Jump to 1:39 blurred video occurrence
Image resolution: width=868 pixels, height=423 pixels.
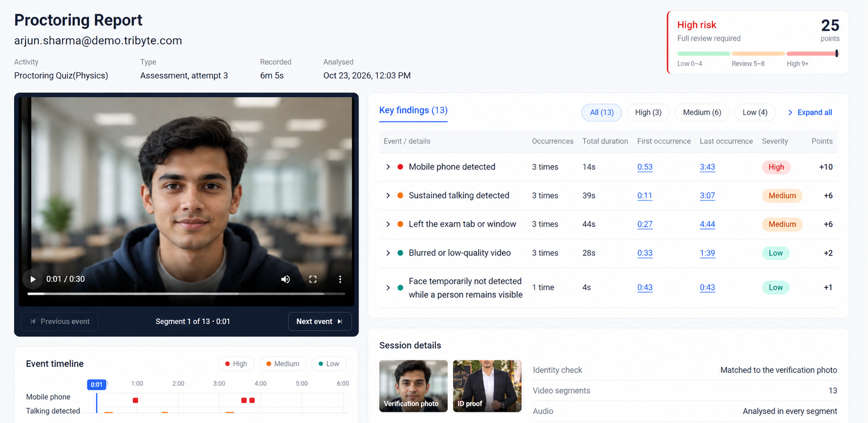707,253
